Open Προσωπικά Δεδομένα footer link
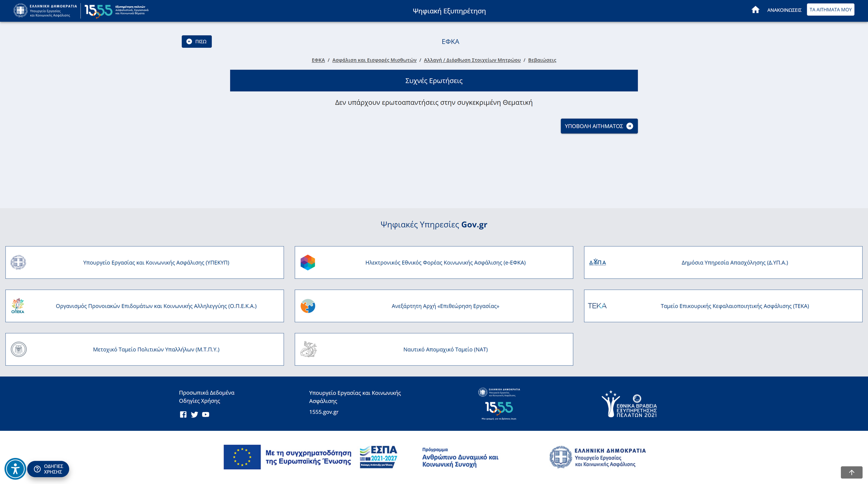The image size is (868, 484). pyautogui.click(x=207, y=393)
